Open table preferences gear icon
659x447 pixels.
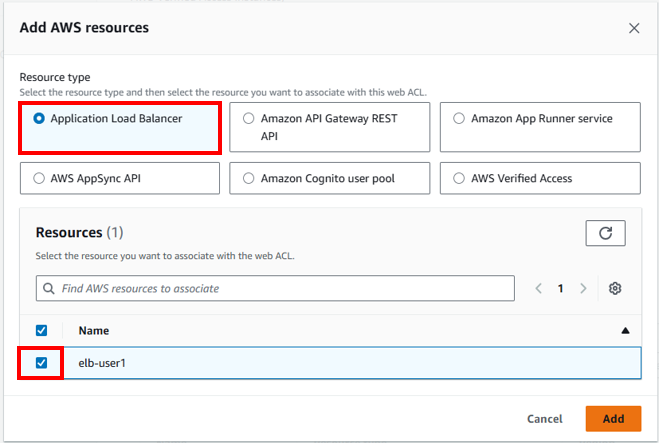(x=615, y=288)
